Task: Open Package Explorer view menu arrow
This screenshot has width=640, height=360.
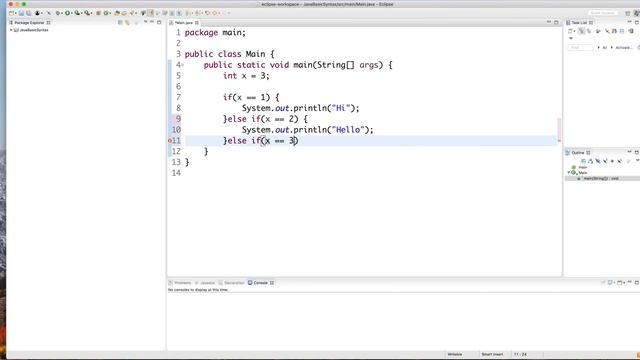Action: [x=145, y=22]
